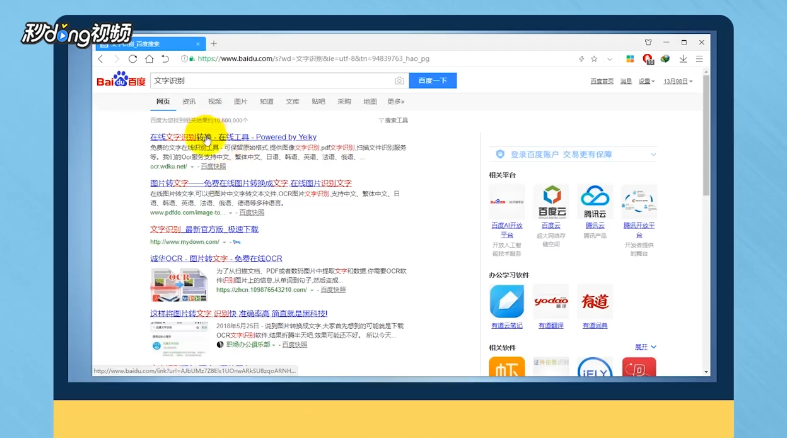The width and height of the screenshot is (787, 438).
Task: Open 百度快照 for 职场办公俱乐部 result
Action: click(294, 345)
